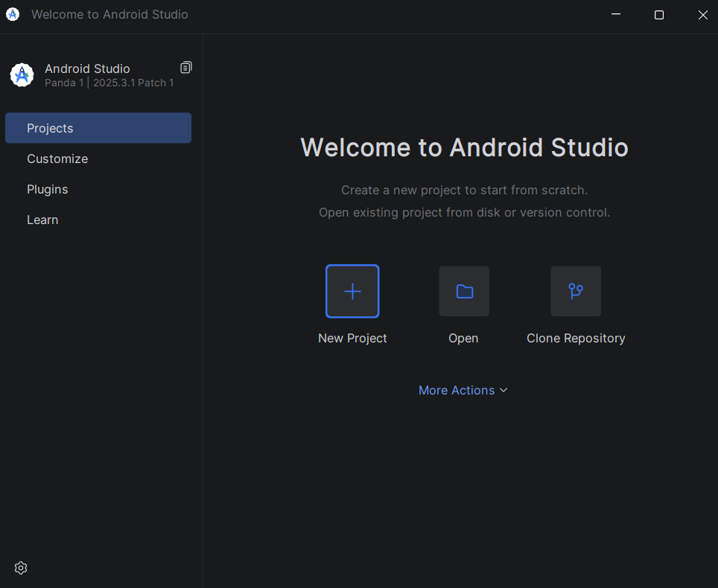
Task: Go to the Plugins section
Action: click(x=48, y=189)
